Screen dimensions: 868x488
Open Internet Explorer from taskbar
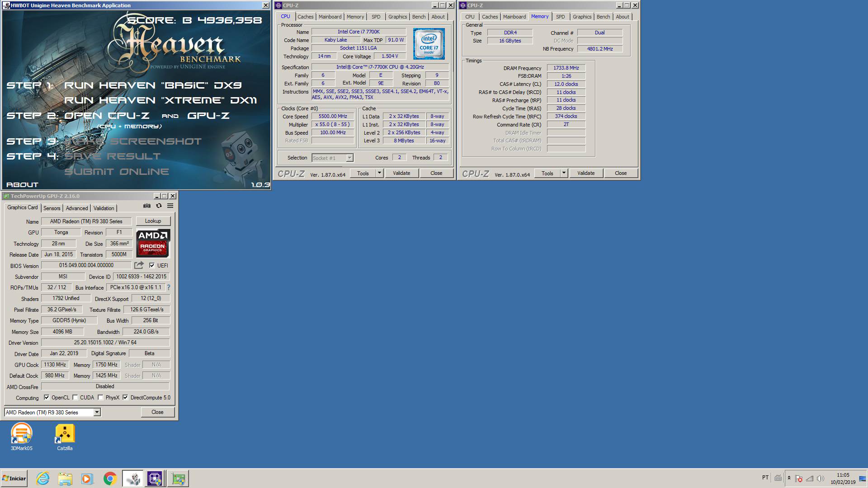tap(43, 479)
